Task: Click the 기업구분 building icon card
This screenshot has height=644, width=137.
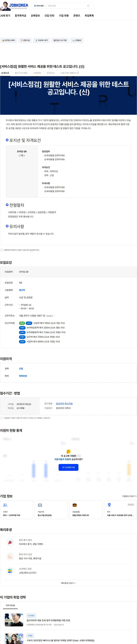Action: point(51,509)
